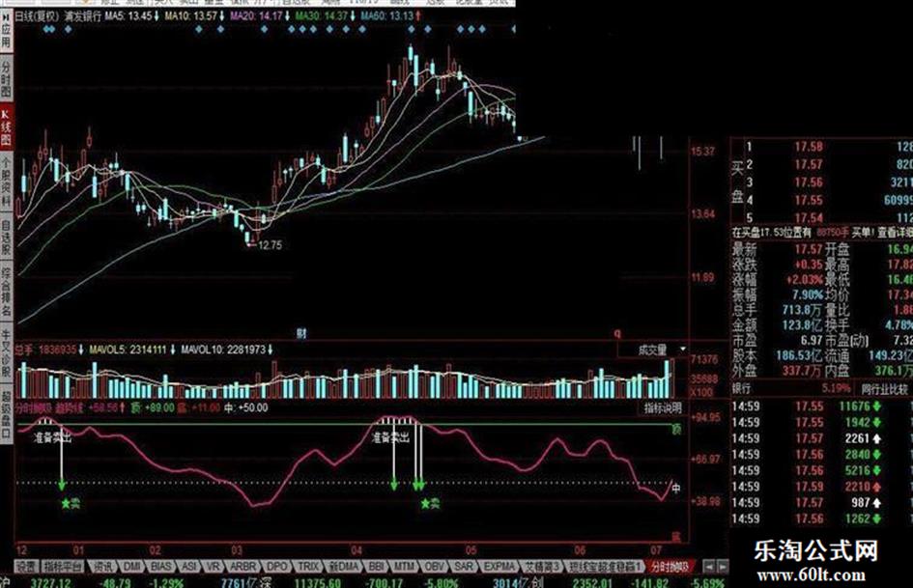
Task: Click the MA10: 13.57 indicator label
Action: 191,16
